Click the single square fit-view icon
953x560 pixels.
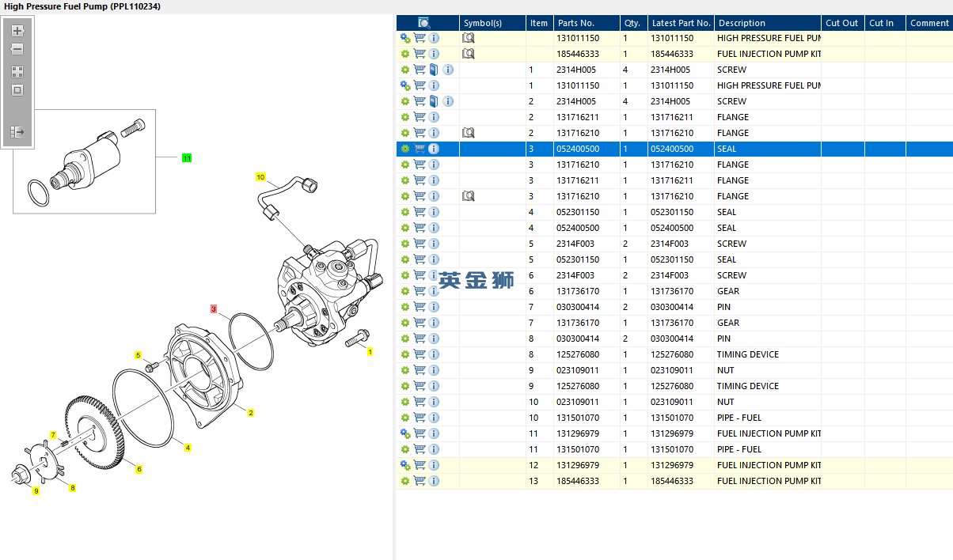click(x=17, y=90)
